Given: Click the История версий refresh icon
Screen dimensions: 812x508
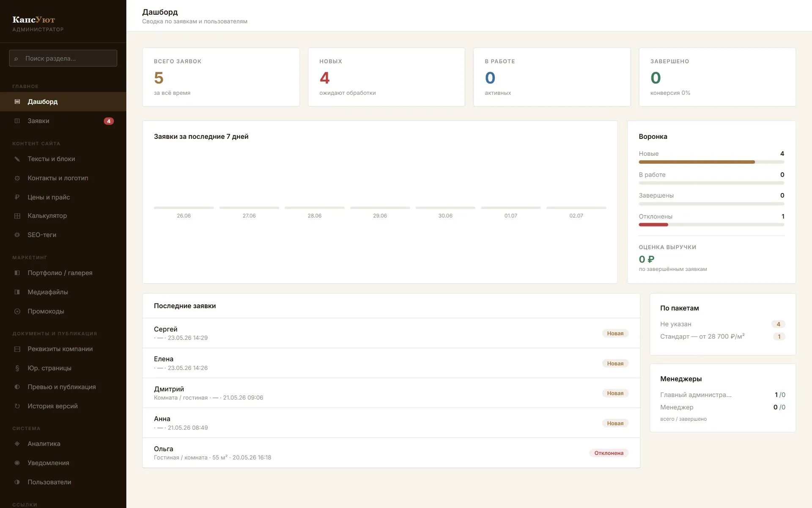Looking at the screenshot, I should coord(17,406).
